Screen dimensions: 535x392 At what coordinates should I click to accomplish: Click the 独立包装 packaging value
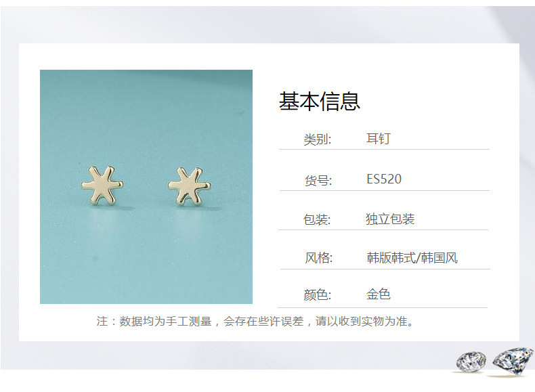click(390, 219)
